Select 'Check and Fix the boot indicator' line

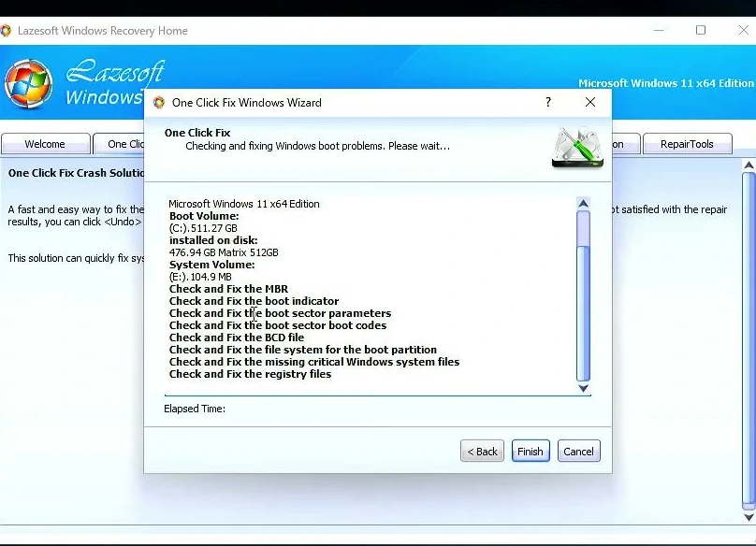254,301
